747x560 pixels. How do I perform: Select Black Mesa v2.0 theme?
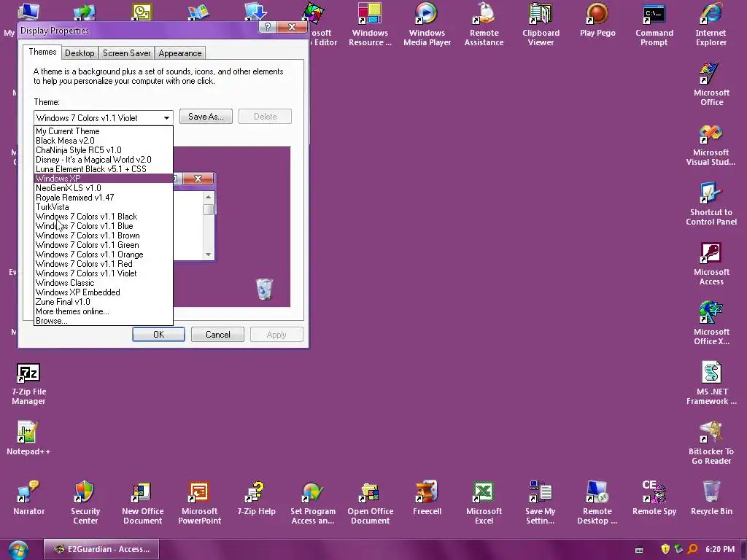point(104,141)
